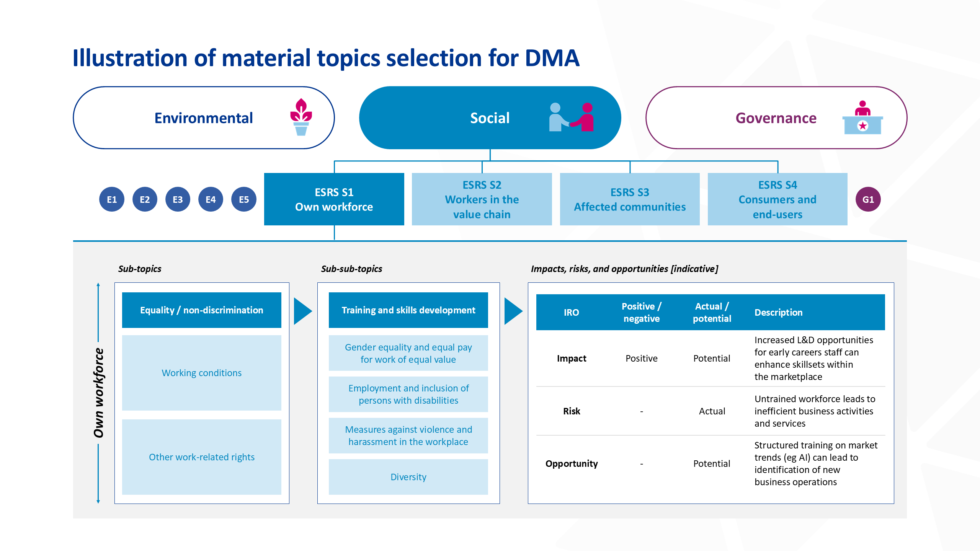Switch to ESRS S3 Affected communities
Image resolution: width=980 pixels, height=551 pixels.
[630, 199]
